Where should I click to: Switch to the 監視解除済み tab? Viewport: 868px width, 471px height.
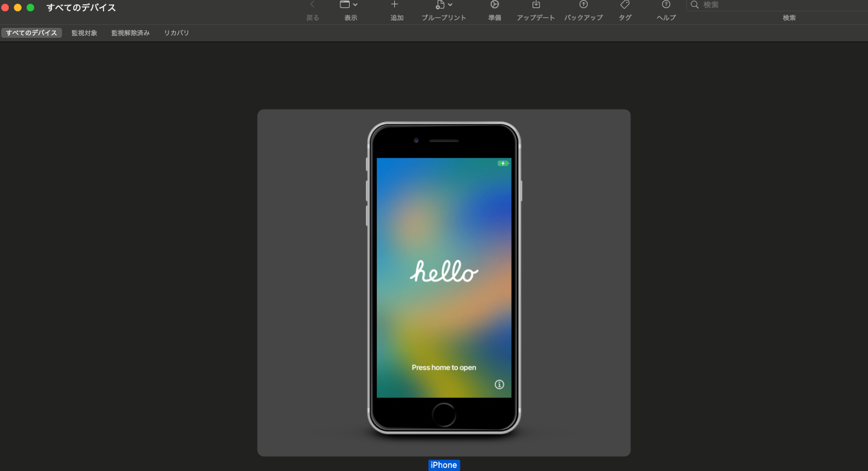[131, 33]
